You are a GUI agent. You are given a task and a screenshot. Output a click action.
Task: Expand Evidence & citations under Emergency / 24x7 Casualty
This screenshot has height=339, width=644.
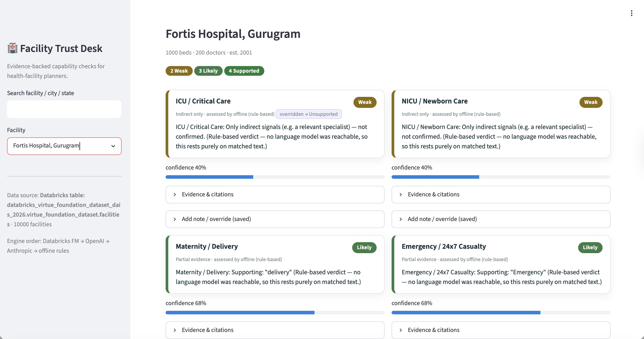(501, 330)
